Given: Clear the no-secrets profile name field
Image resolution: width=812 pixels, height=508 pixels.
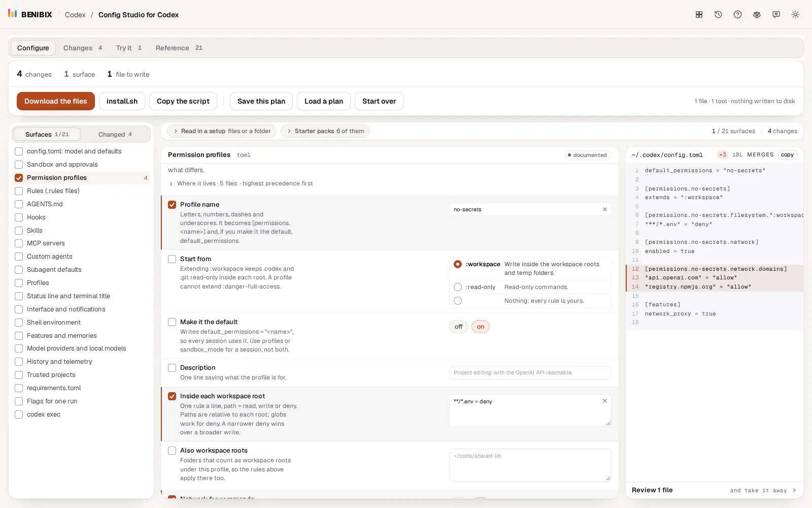Looking at the screenshot, I should [x=604, y=209].
